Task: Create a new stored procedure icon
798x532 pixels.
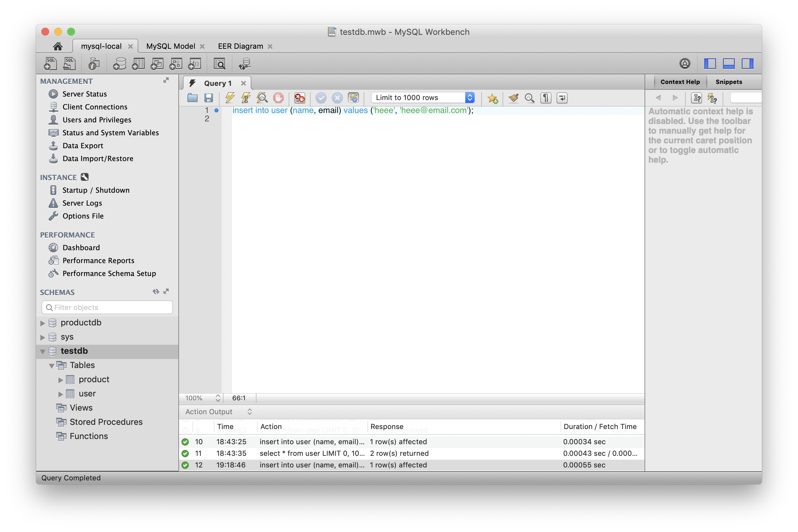Action: tap(175, 64)
